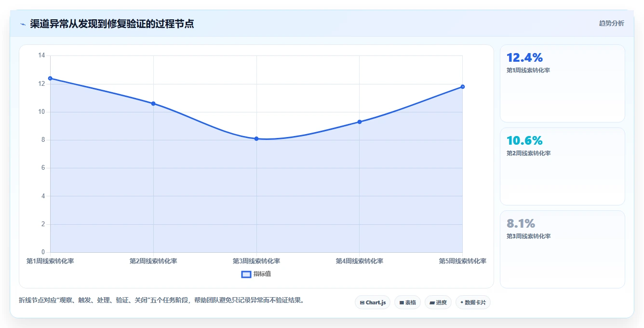Click the 10.6% stat card value

(x=524, y=140)
